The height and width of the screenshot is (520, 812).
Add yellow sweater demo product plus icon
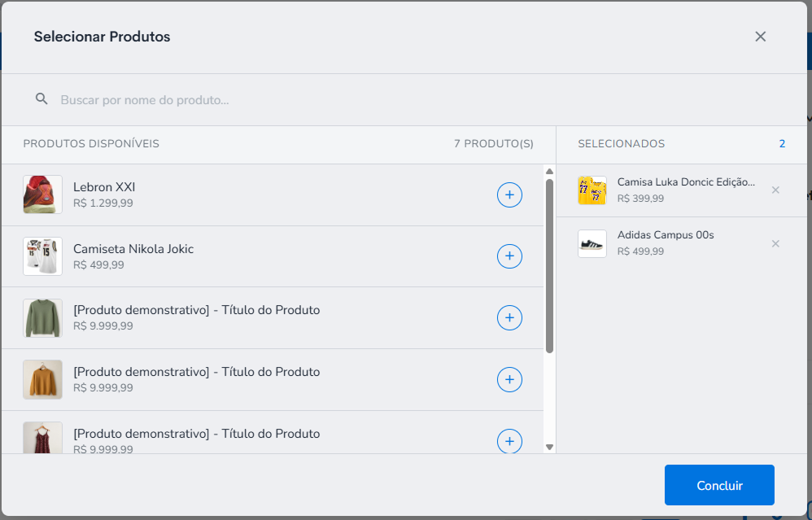click(x=509, y=379)
